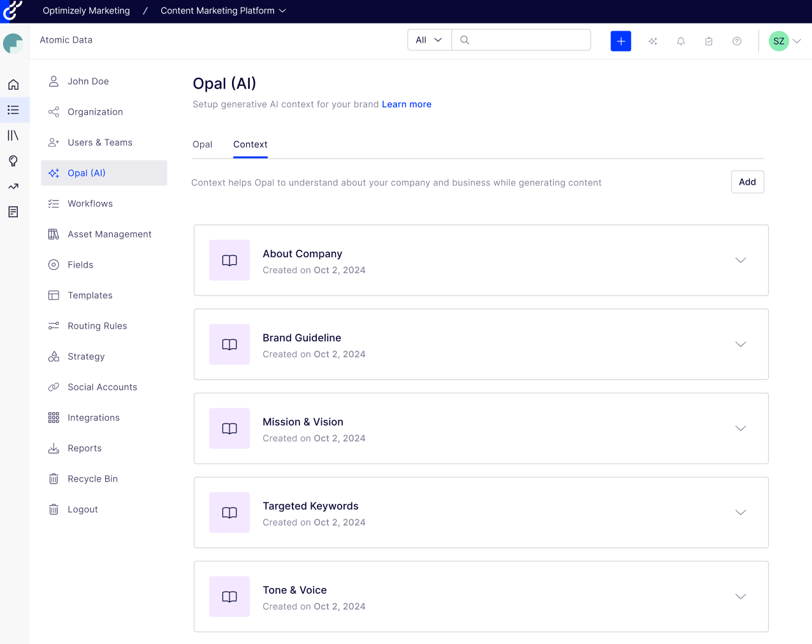Open Asset Management settings
The image size is (812, 644).
(104, 234)
